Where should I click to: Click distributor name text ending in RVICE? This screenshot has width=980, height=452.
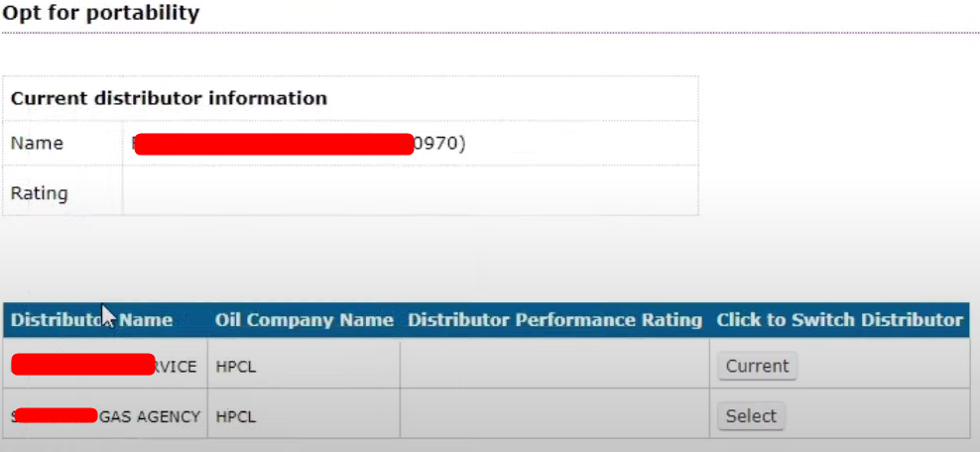(177, 367)
